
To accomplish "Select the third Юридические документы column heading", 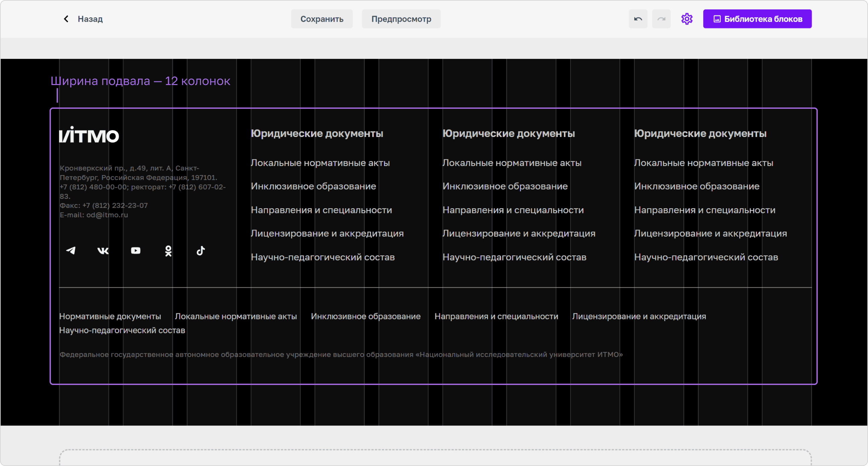I will 700,134.
